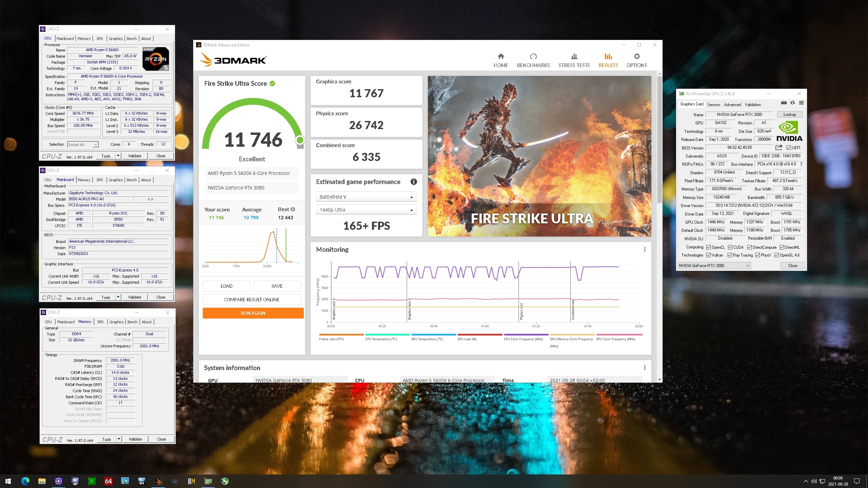The width and height of the screenshot is (868, 488).
Task: Toggle the OpenCL checkbox
Action: [708, 247]
